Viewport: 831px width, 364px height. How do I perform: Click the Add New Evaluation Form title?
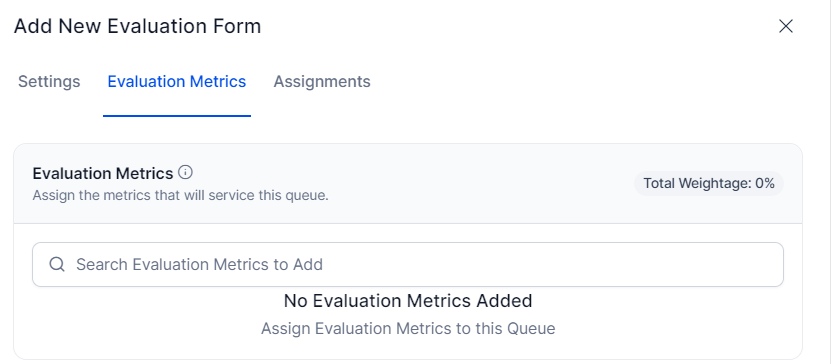coord(137,26)
